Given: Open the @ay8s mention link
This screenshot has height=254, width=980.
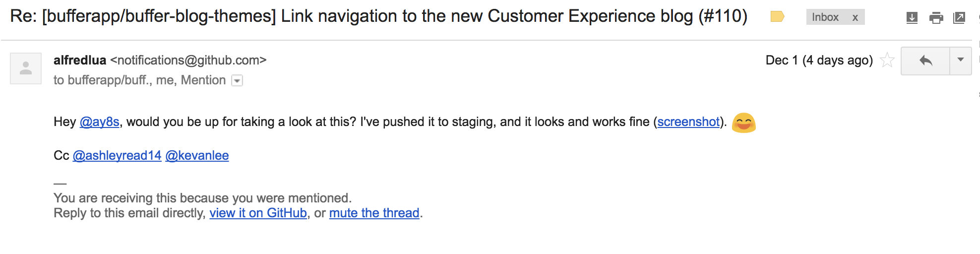Looking at the screenshot, I should click(x=100, y=122).
